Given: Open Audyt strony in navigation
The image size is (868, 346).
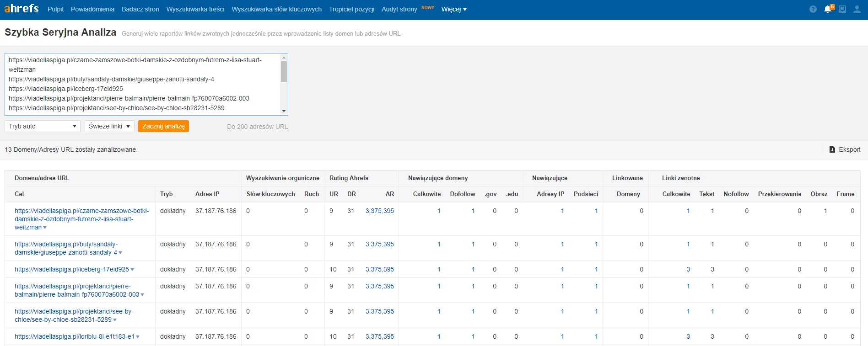Looking at the screenshot, I should pos(399,9).
